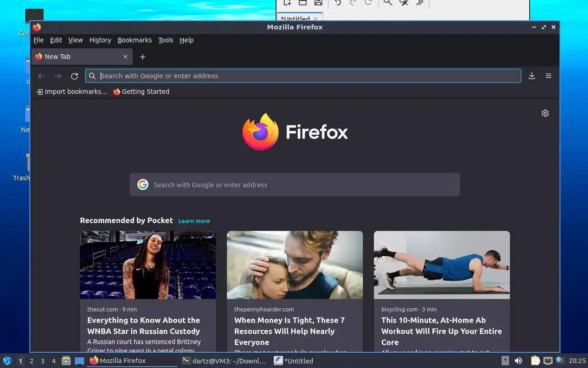Expand the editor toolbar overflow chevron

[x=419, y=2]
